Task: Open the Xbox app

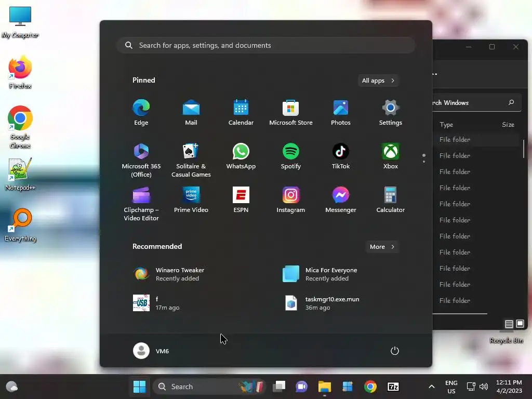Action: point(391,156)
